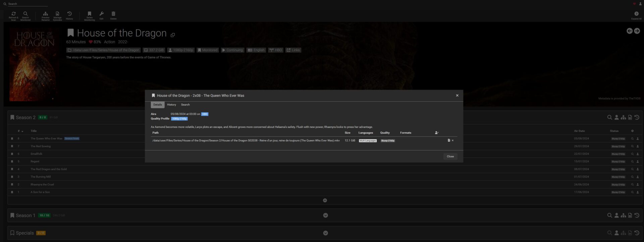
Task: Click the series path folder label
Action: 103,50
